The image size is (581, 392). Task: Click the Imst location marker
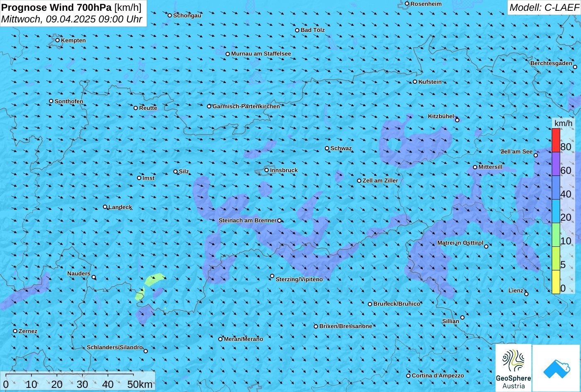139,178
